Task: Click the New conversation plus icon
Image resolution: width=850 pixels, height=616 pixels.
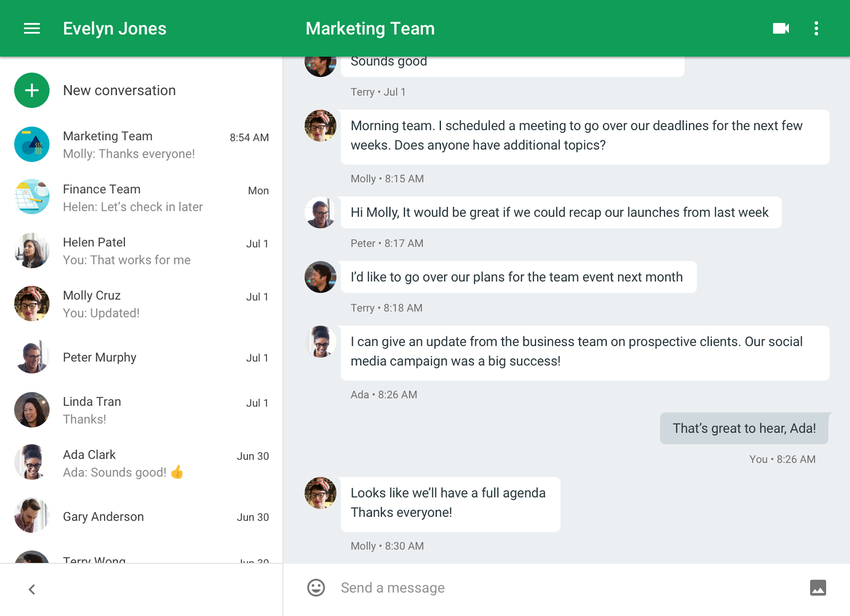Action: pos(31,90)
